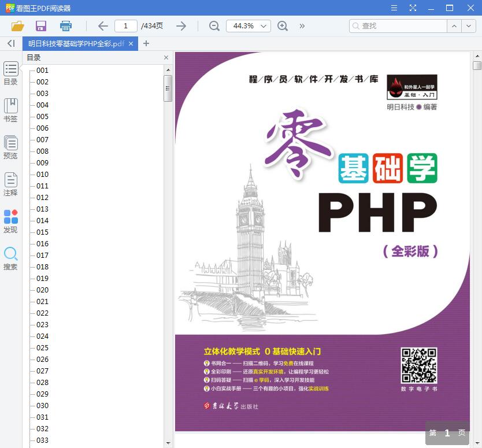Select outline entry 020
Screen dimensions: 482x448
[42, 290]
